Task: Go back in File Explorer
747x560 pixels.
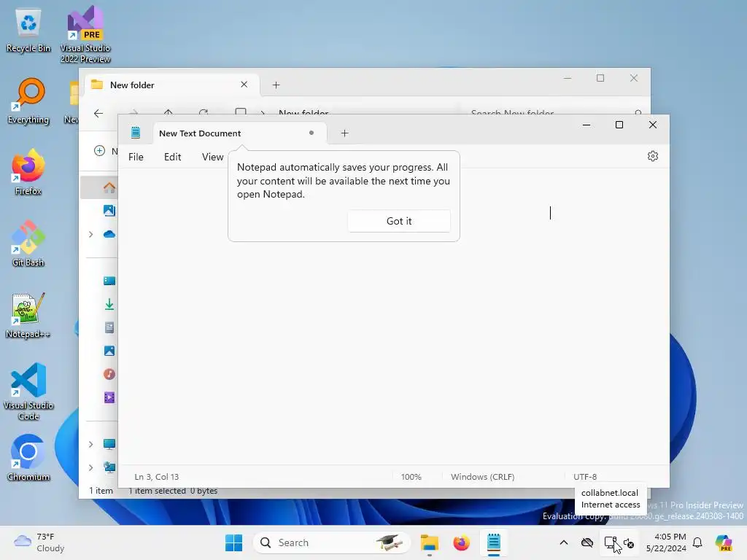Action: (x=98, y=113)
